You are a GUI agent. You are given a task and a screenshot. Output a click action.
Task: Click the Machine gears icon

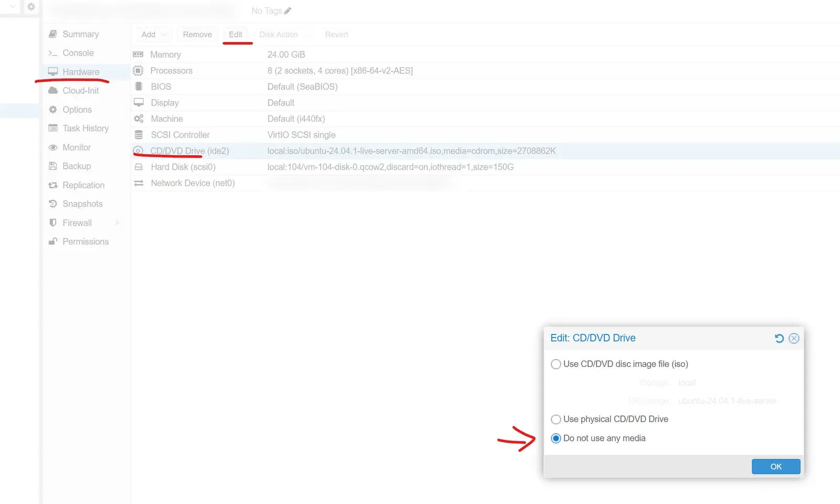(139, 119)
